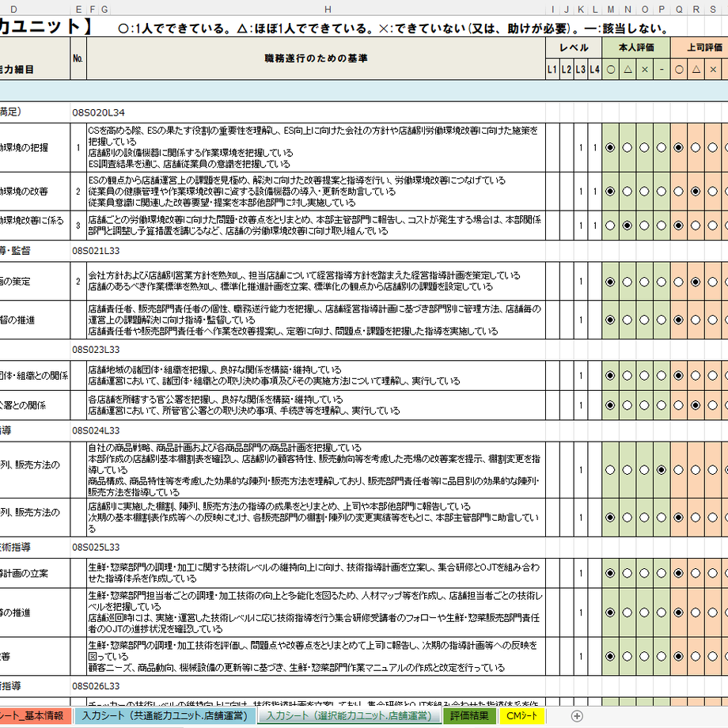Select 上司評価 × for row No.3
Screen dimensions: 728x728
point(713,226)
